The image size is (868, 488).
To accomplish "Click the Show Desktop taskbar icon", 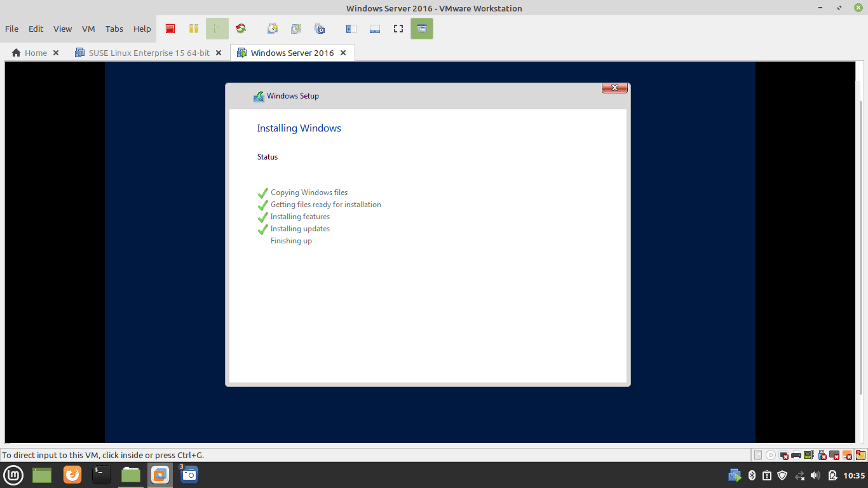I will pos(42,475).
